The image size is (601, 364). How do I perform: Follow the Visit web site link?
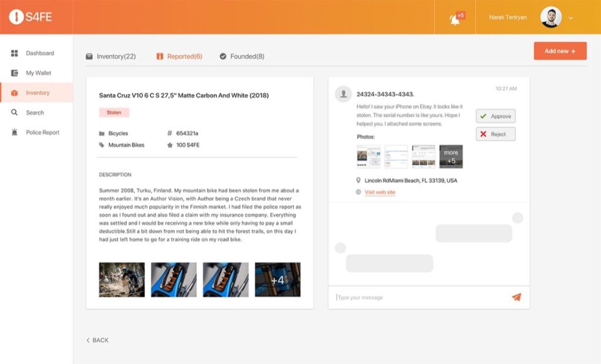380,192
